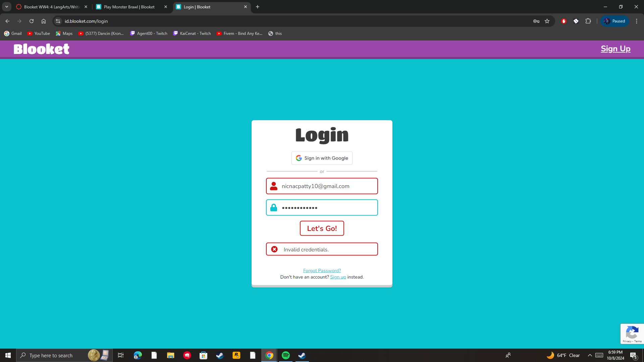Open KaiCenat - Twitch bookmark
Image resolution: width=644 pixels, height=362 pixels.
click(x=192, y=34)
